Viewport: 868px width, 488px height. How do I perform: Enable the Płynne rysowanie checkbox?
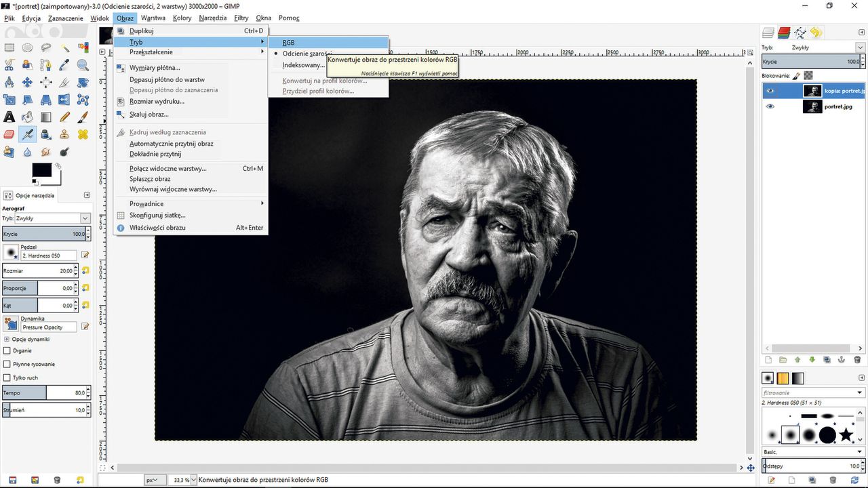tap(7, 364)
